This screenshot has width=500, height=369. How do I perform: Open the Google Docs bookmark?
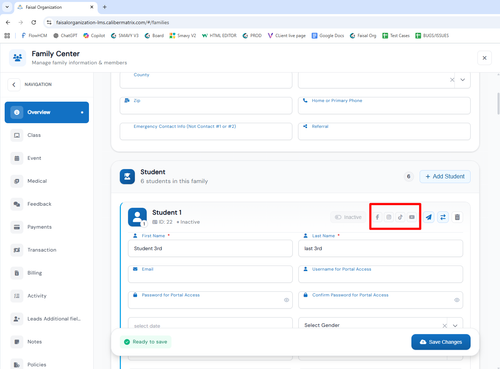pyautogui.click(x=328, y=36)
